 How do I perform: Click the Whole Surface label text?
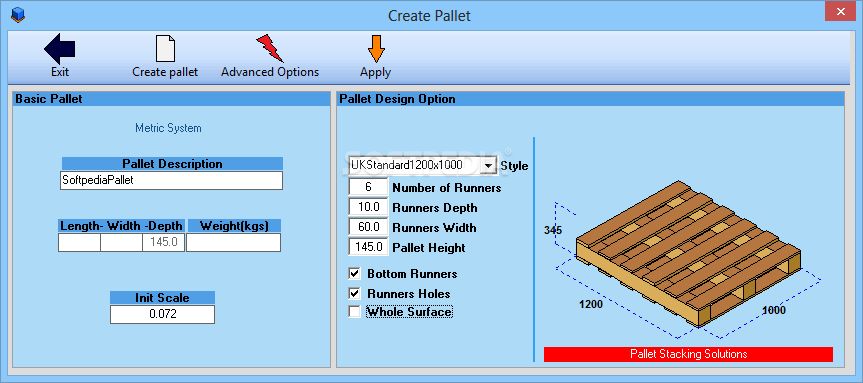point(409,312)
